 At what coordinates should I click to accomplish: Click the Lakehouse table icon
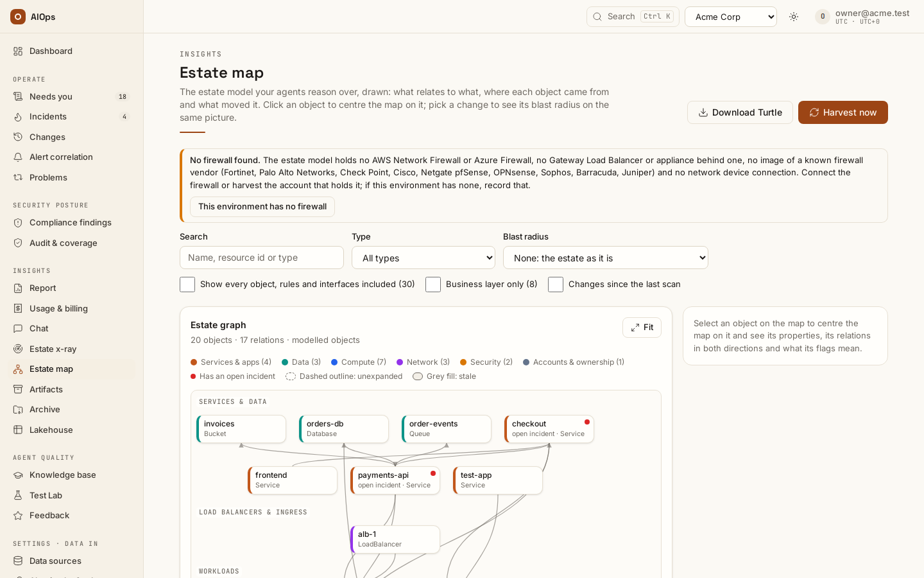click(18, 430)
